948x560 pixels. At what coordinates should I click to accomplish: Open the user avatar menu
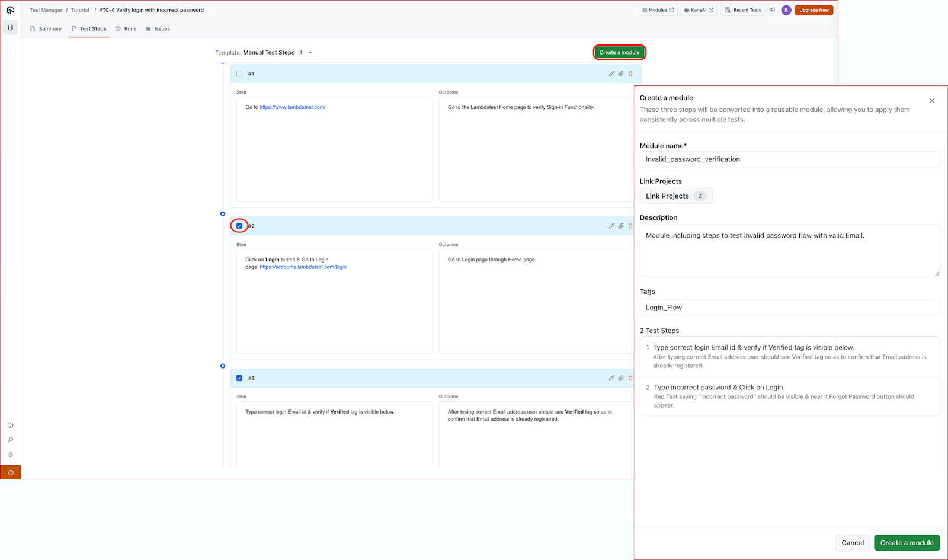tap(786, 10)
